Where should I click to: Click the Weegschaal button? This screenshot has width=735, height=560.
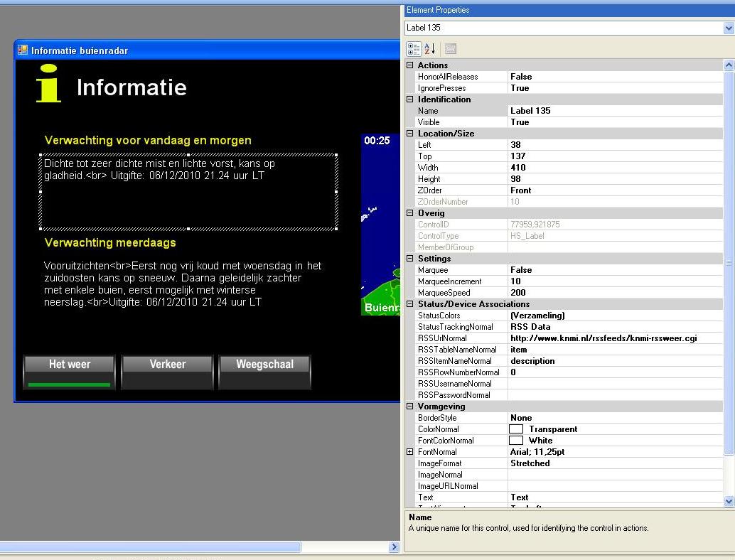coord(265,372)
